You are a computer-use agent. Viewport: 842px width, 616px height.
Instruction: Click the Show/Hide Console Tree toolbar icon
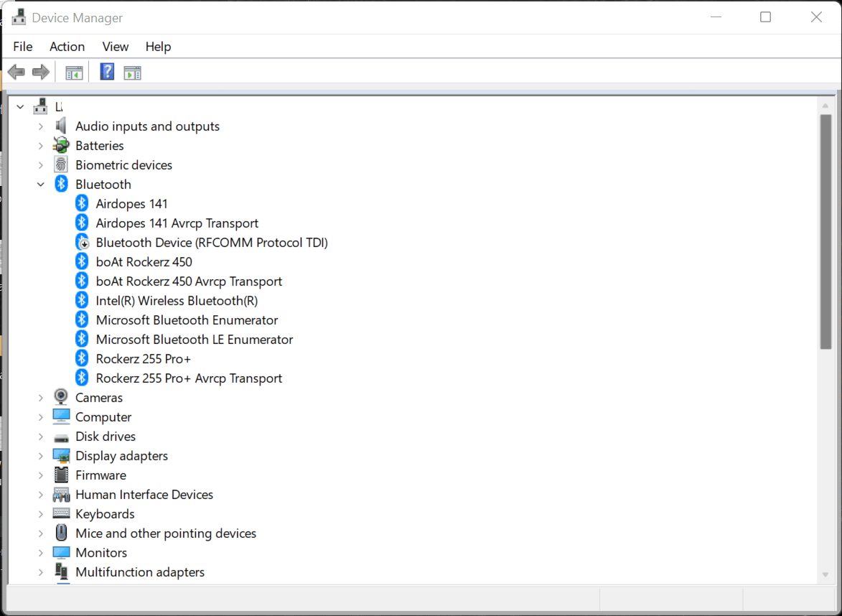pos(74,73)
